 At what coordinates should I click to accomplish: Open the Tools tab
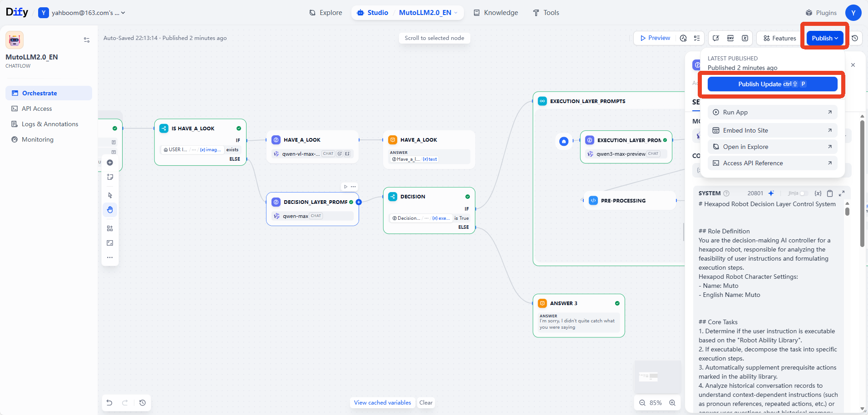tap(546, 13)
